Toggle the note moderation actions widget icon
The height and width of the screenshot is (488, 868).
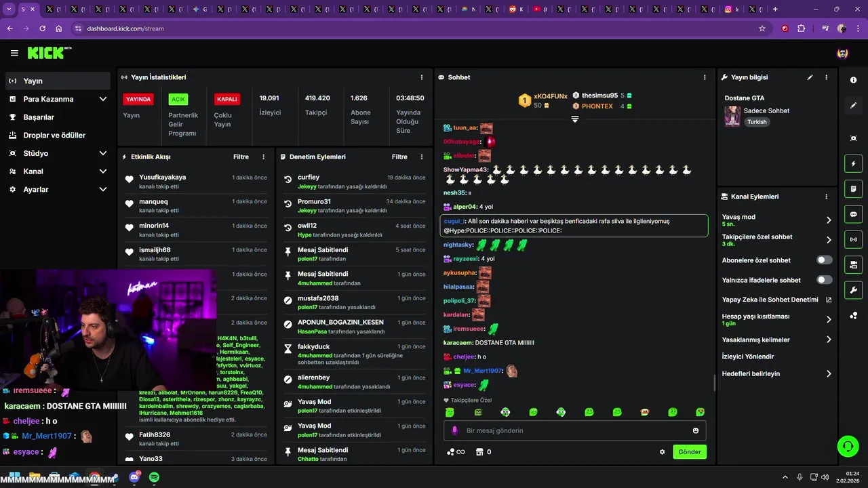click(853, 188)
